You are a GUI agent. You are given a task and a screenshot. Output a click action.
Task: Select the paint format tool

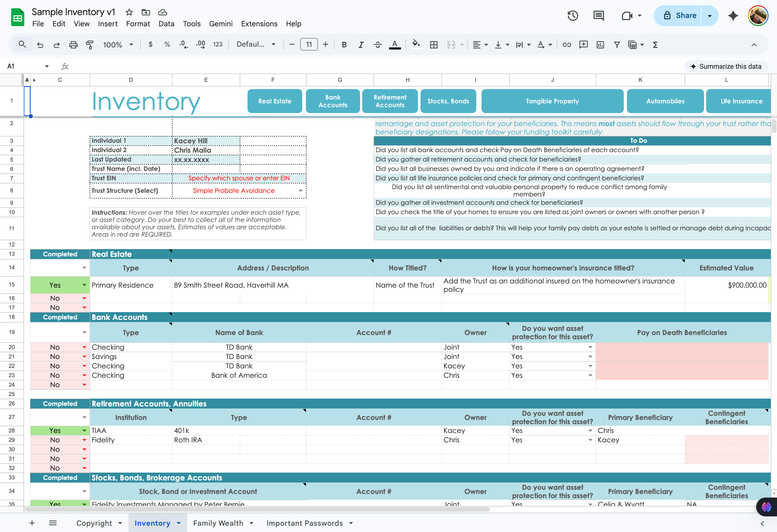tap(90, 45)
